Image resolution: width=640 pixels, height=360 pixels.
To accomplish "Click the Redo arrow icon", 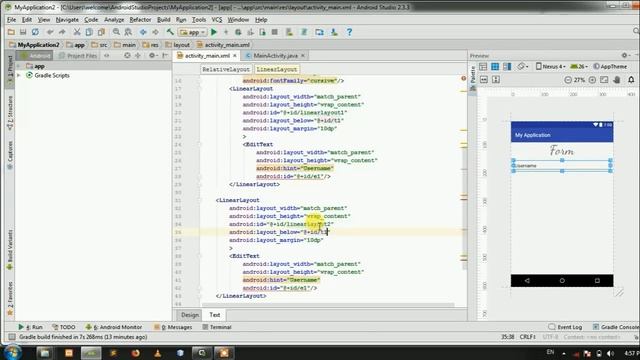I will (x=62, y=32).
